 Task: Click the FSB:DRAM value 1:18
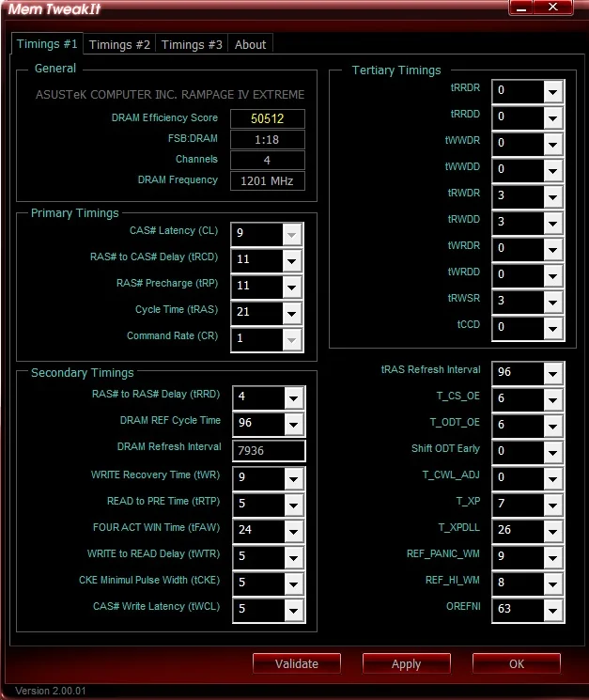pos(268,139)
